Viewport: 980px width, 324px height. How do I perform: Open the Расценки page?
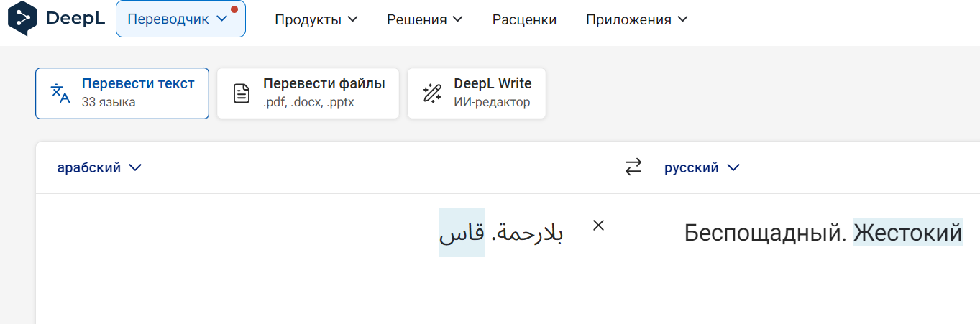(524, 19)
